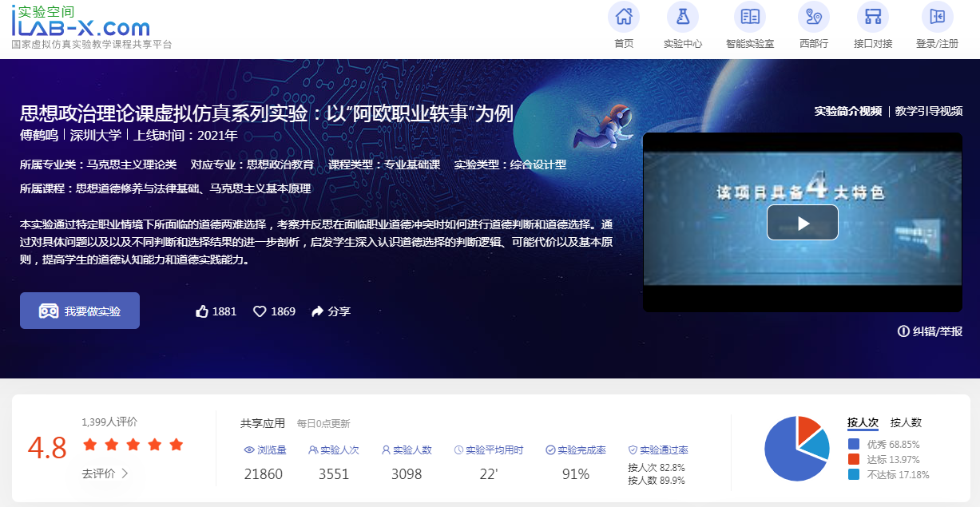Viewport: 980px width, 507px height.
Task: Click the 首页 home icon
Action: (624, 17)
